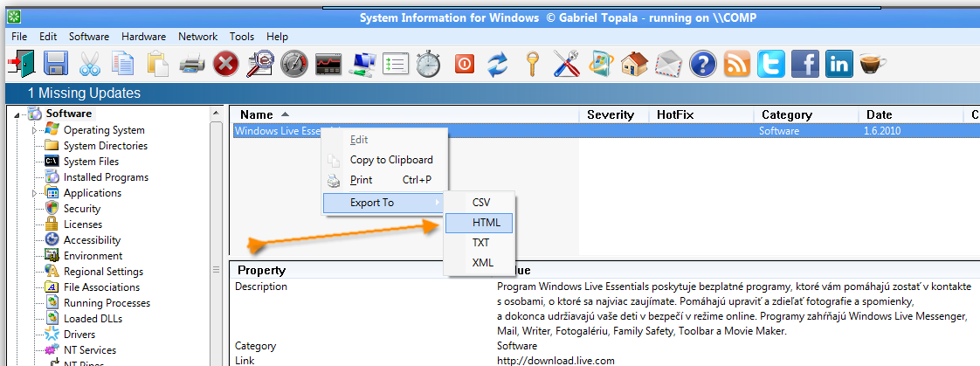Expand the Applications tree node
The image size is (980, 366).
35,194
